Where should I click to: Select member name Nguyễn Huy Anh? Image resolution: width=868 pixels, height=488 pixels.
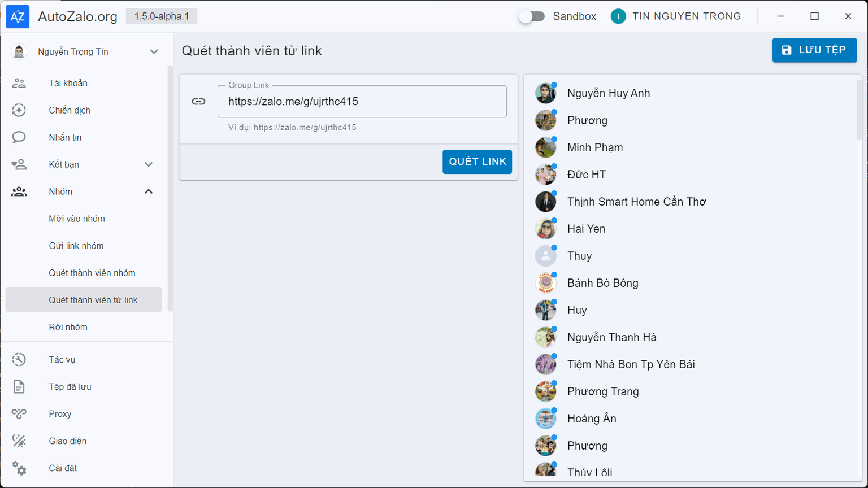[609, 93]
